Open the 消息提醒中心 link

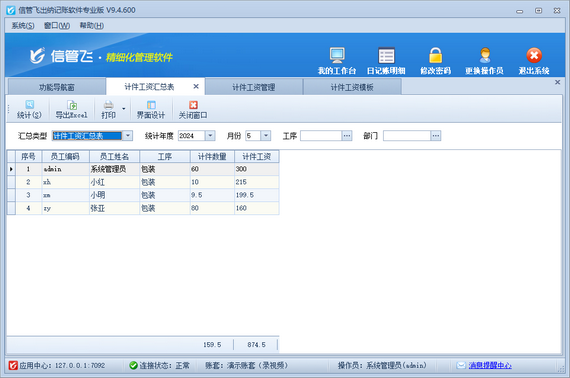[x=490, y=365]
